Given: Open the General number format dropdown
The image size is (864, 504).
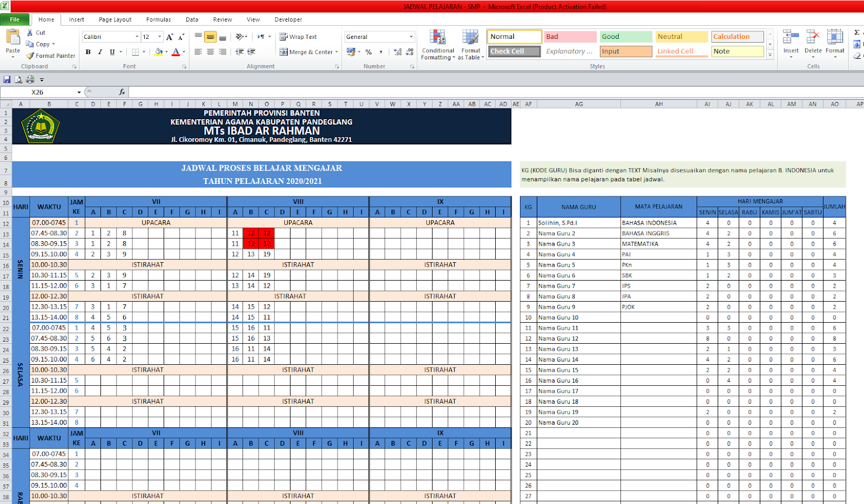Looking at the screenshot, I should [x=411, y=37].
